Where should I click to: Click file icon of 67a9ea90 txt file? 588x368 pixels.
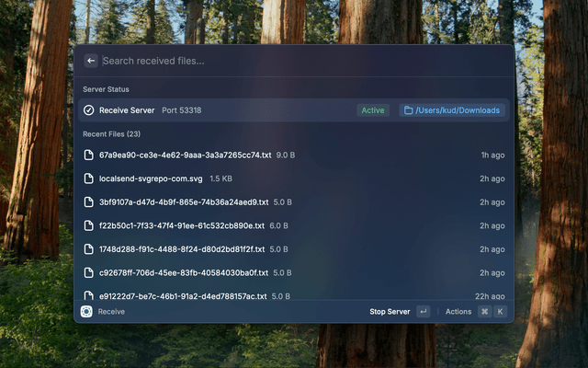89,155
